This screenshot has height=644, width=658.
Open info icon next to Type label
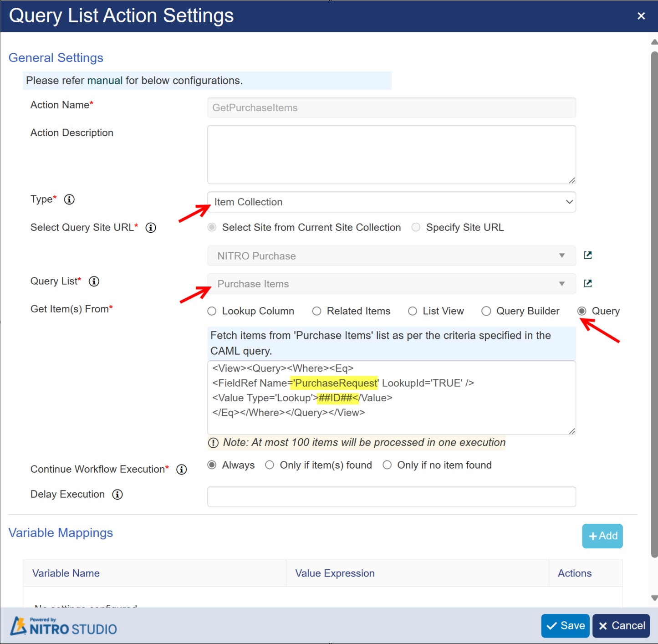pos(69,199)
